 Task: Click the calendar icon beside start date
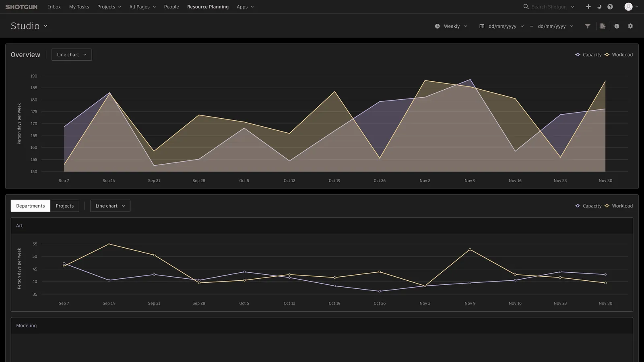[x=482, y=26]
